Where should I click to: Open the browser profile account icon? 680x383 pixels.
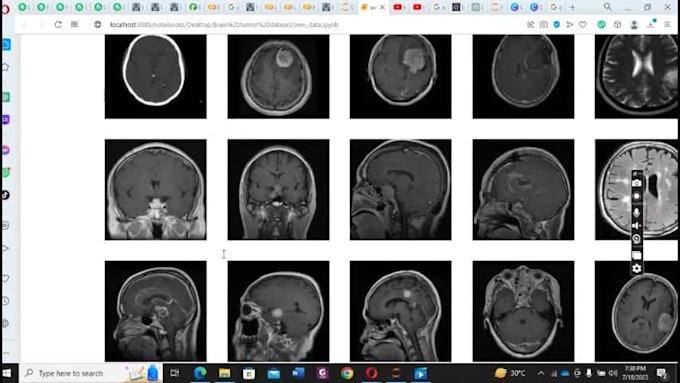point(634,25)
